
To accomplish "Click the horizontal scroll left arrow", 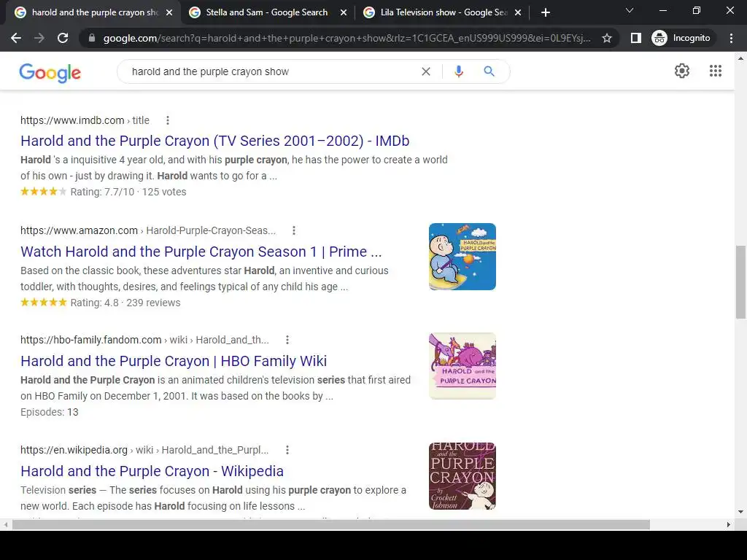I will (x=5, y=525).
